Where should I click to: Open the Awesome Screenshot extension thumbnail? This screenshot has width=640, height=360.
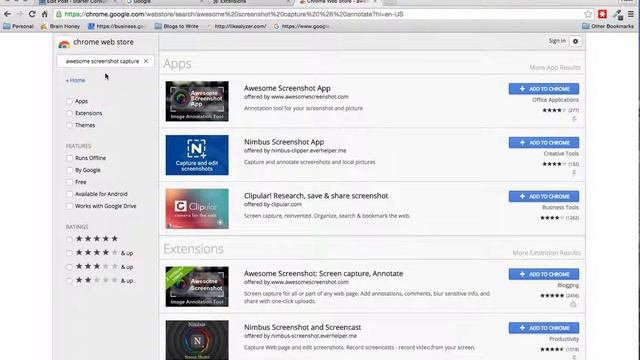click(x=197, y=287)
